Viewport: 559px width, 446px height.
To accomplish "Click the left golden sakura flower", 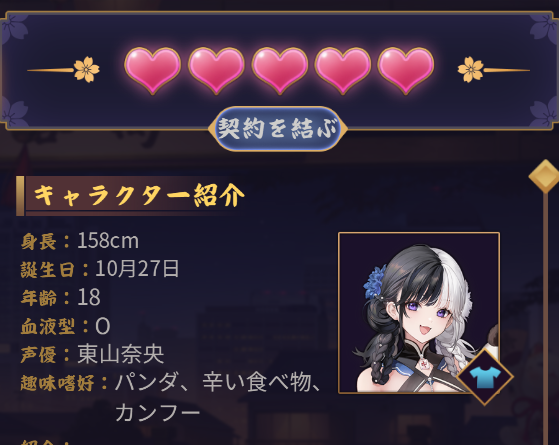I will 87,70.
